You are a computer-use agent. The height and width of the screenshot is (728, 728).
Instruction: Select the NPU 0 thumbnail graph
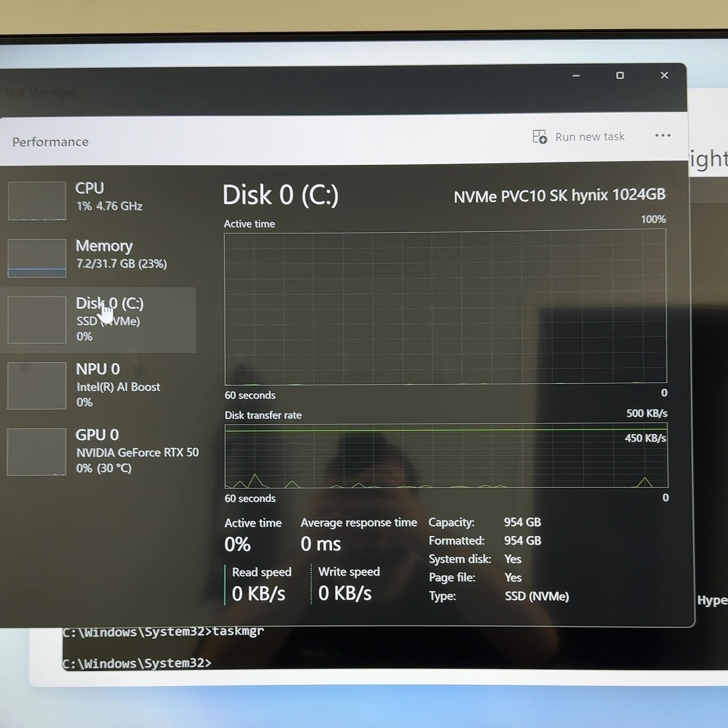[x=37, y=385]
